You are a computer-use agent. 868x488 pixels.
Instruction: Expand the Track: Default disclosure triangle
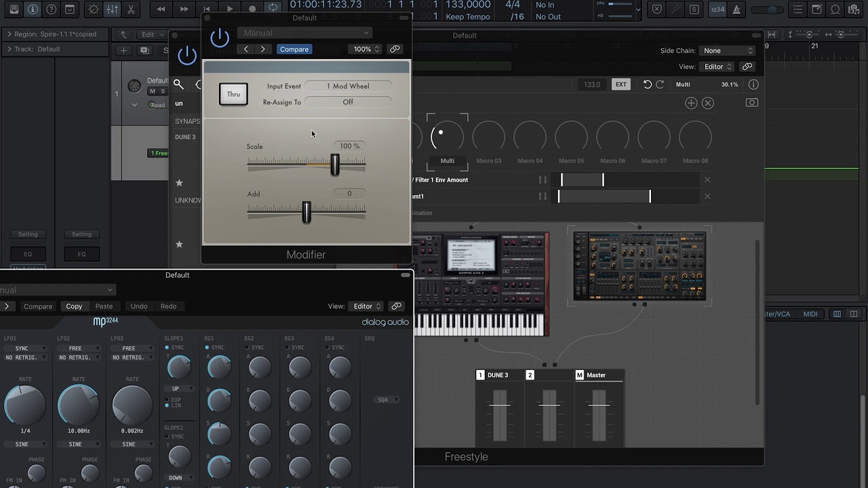pos(9,49)
